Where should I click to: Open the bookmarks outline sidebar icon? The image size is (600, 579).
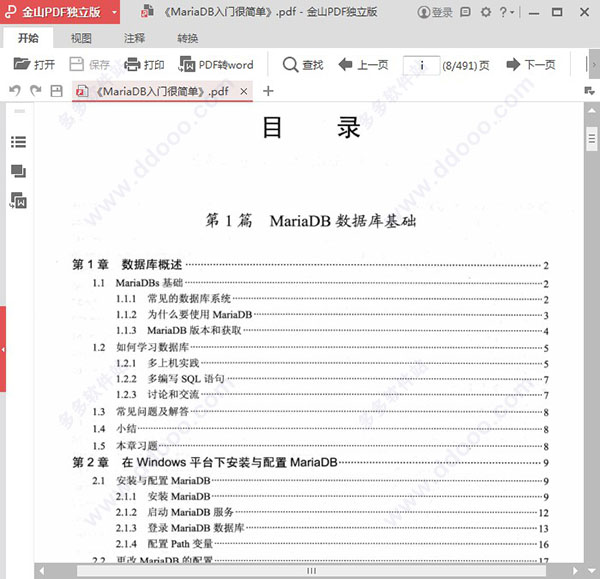click(18, 142)
